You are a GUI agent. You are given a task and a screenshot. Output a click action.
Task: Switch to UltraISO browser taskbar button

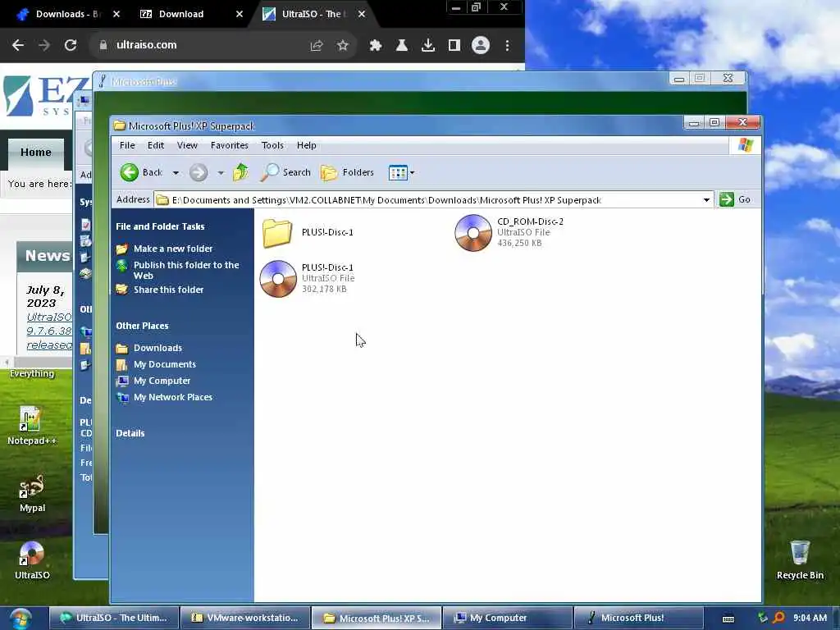[x=114, y=618]
